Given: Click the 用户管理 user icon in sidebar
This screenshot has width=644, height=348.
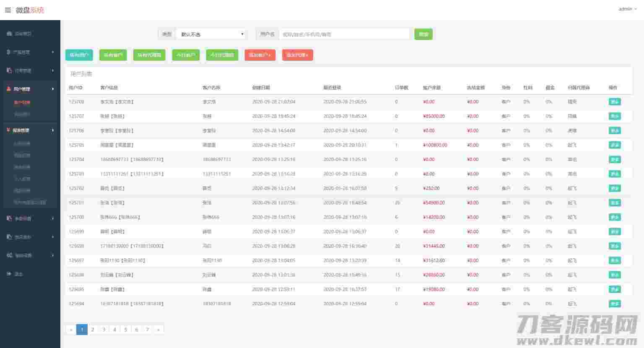Looking at the screenshot, I should (x=9, y=89).
